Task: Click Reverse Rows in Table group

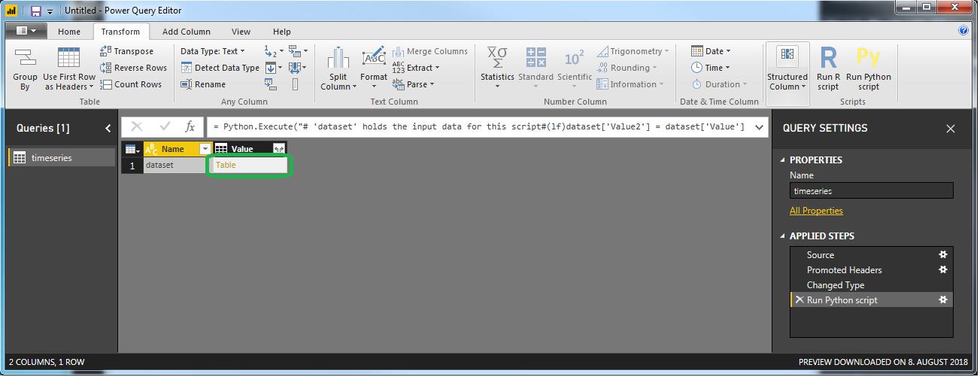Action: coord(133,68)
